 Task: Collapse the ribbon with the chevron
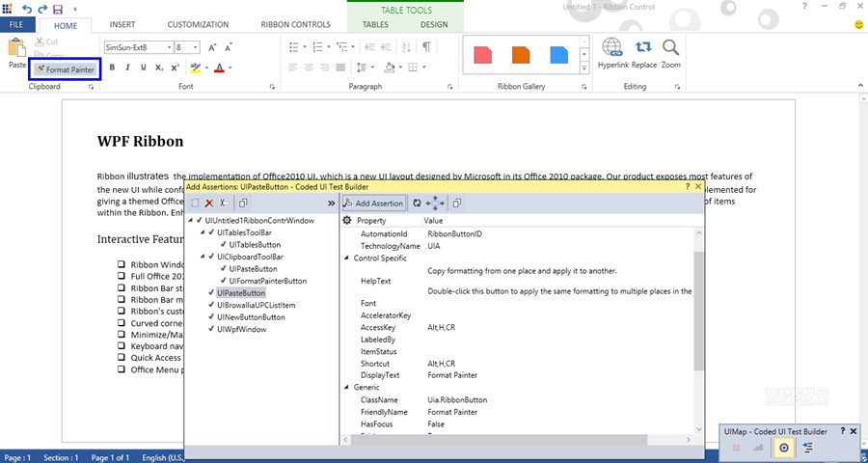860,86
